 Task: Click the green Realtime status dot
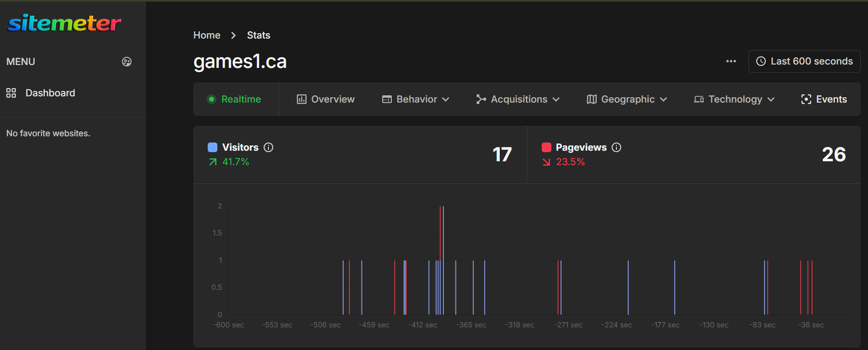pos(212,99)
